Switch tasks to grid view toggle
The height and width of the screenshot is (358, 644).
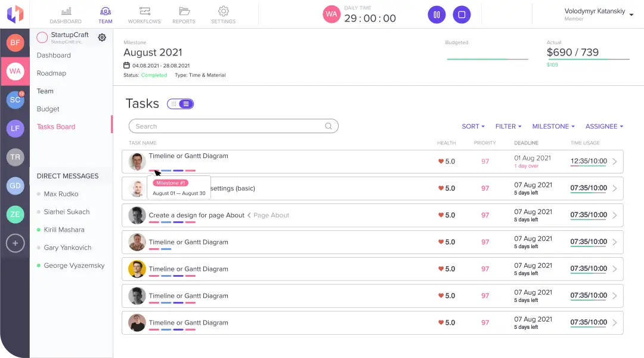(x=174, y=104)
